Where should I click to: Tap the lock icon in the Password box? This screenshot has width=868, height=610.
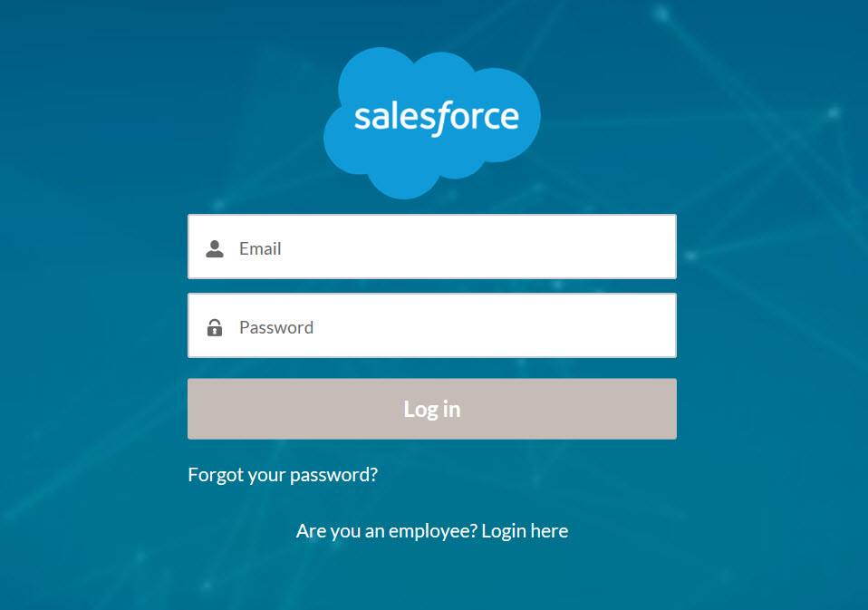pos(215,327)
